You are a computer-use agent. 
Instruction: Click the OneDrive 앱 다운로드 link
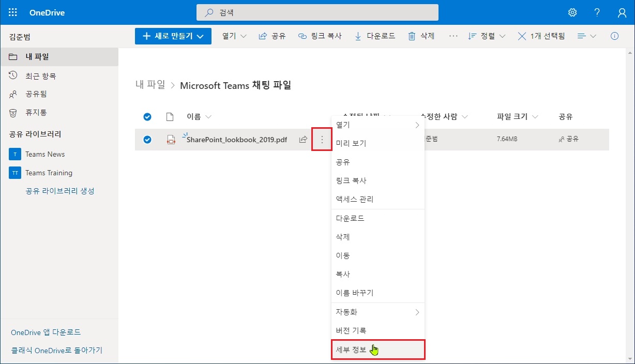click(x=46, y=332)
